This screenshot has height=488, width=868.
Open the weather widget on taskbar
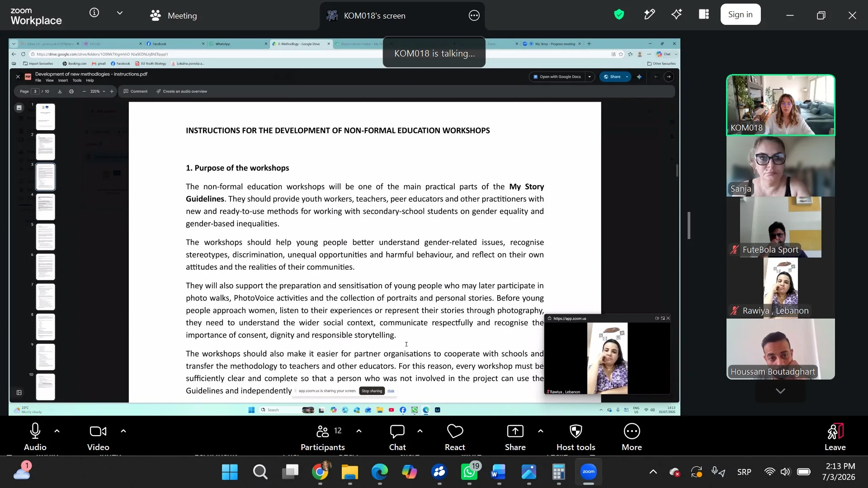(22, 471)
